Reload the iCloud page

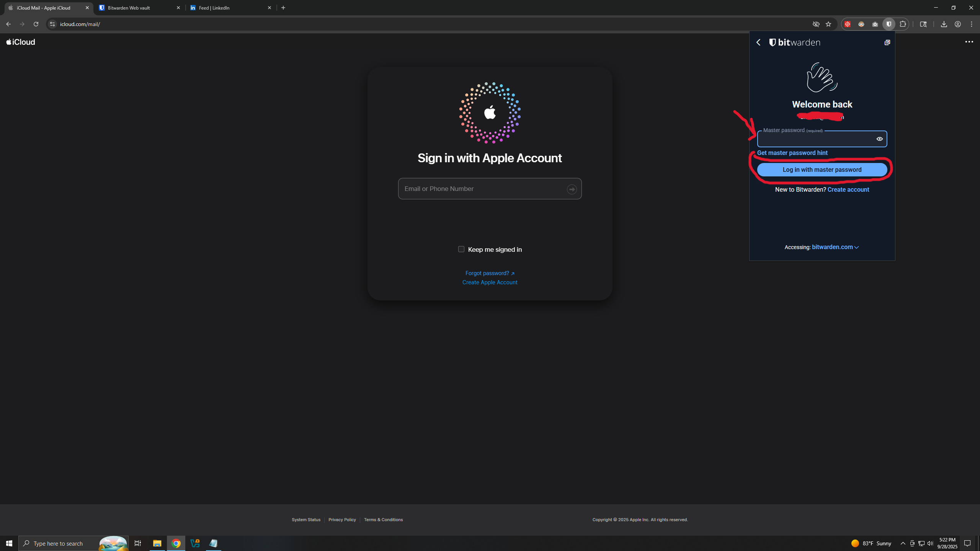(36, 24)
